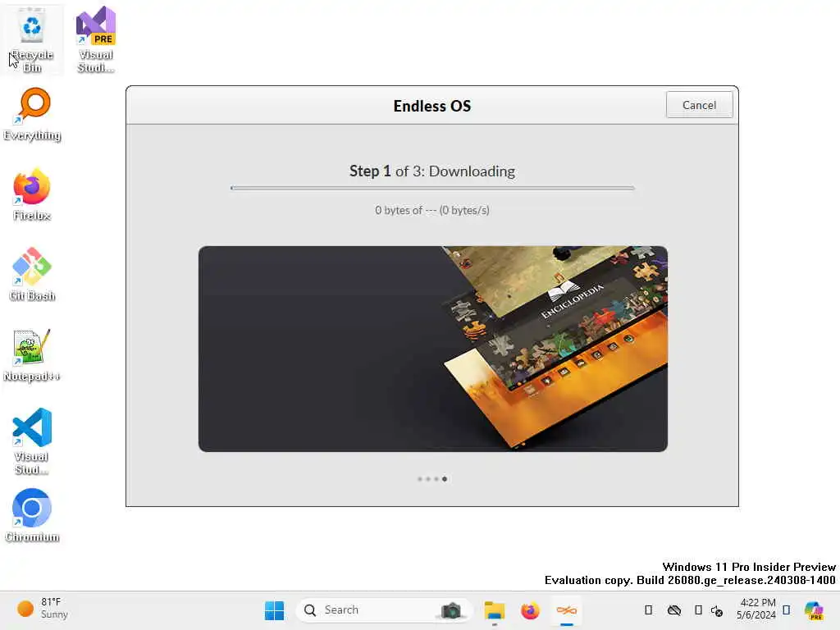Select the Firefox desktop shortcut
840x630 pixels.
[x=32, y=195]
